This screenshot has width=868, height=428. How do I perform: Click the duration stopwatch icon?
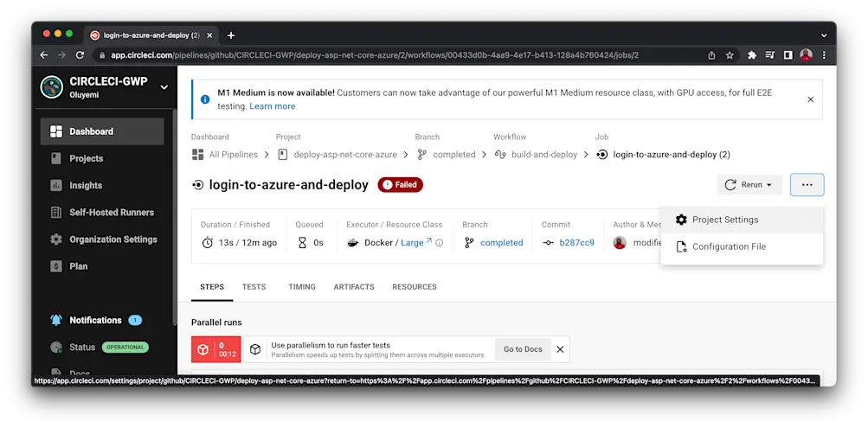coord(207,243)
